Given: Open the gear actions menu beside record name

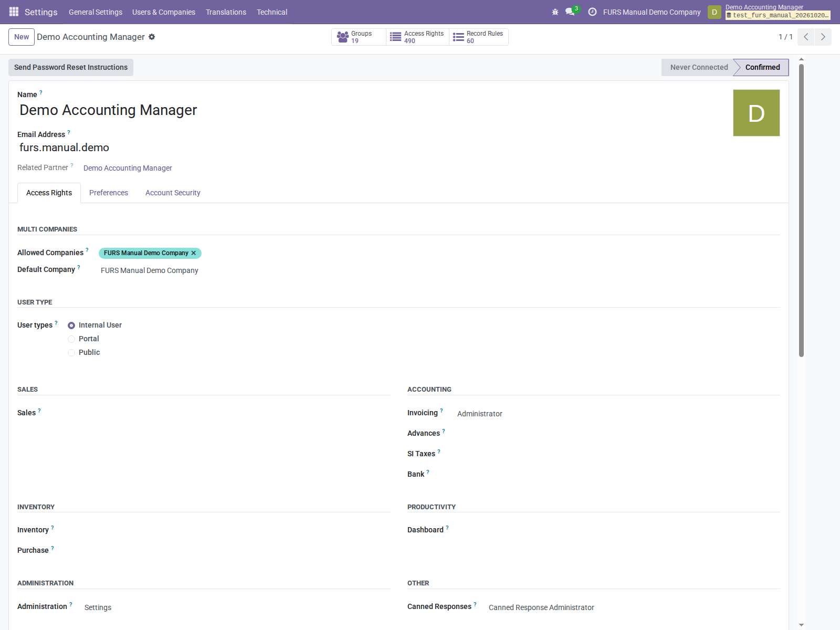Looking at the screenshot, I should 152,37.
